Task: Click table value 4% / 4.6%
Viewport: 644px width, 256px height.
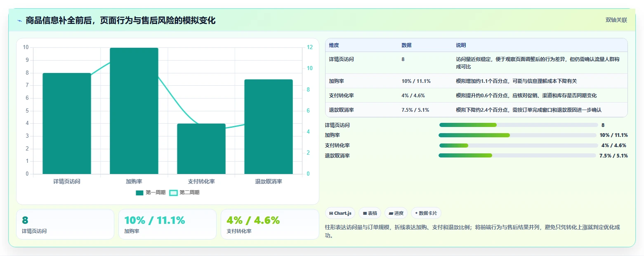Action: click(413, 96)
